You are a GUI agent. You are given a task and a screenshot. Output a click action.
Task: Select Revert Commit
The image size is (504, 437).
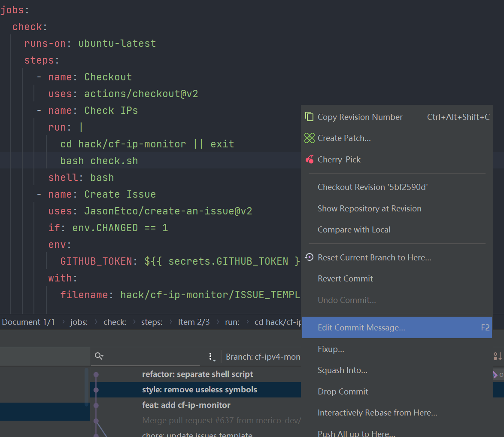pyautogui.click(x=397, y=279)
